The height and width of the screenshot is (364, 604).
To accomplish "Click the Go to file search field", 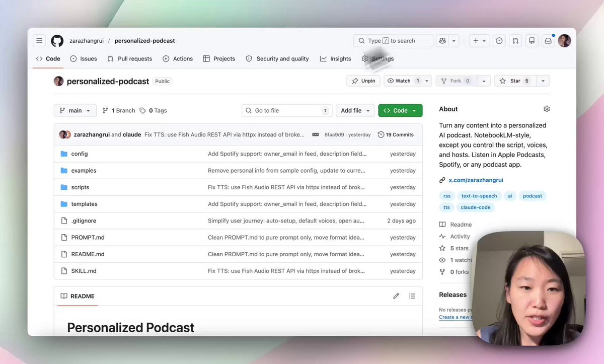I will 287,111.
